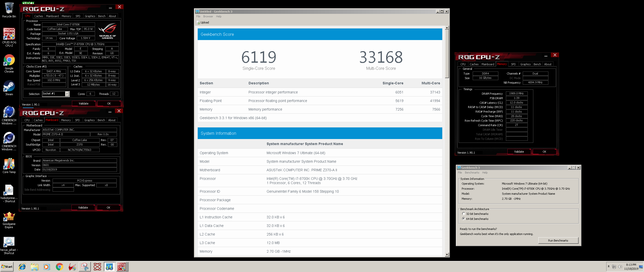Open the second CINEBENCH Windows shortcut
This screenshot has height=272, width=644.
click(x=9, y=141)
